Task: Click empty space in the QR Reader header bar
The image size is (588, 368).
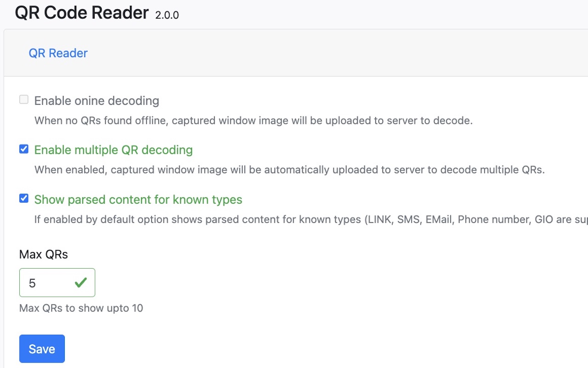Action: coord(322,53)
